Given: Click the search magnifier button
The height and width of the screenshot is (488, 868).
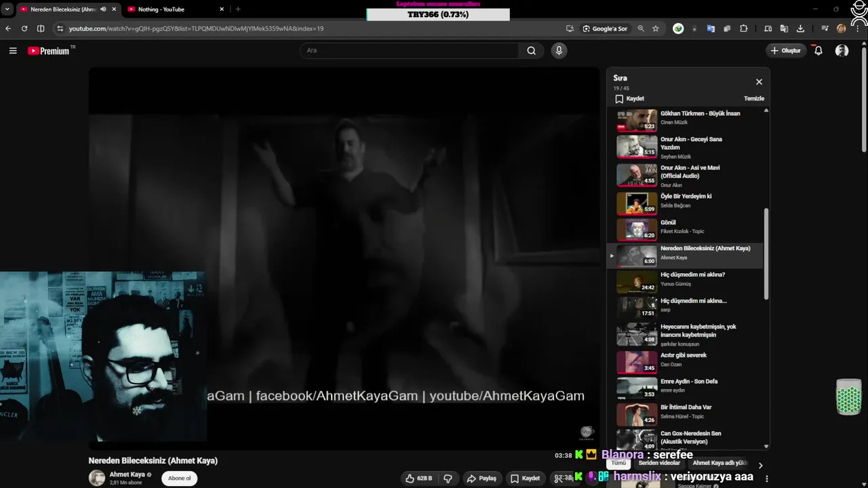Looking at the screenshot, I should 531,51.
